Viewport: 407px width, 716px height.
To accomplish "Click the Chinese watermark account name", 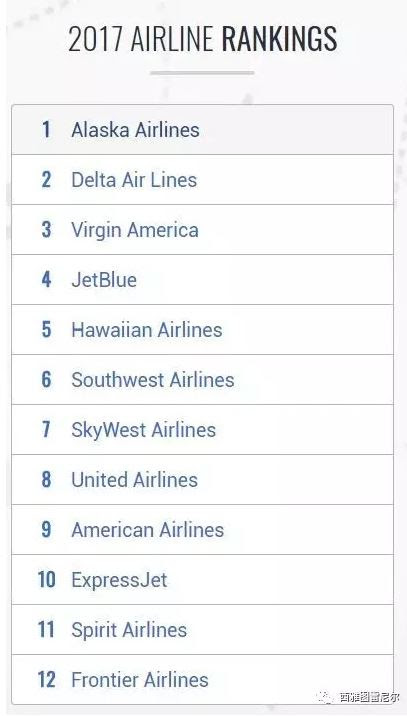I will pyautogui.click(x=369, y=698).
